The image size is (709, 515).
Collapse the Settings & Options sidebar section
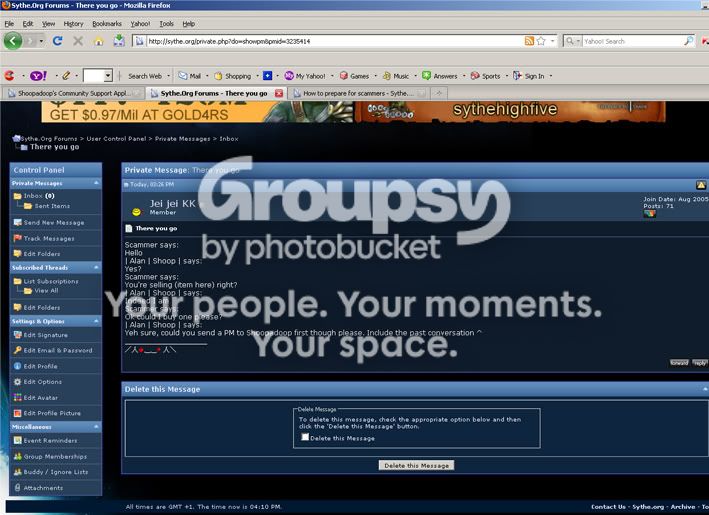point(96,321)
